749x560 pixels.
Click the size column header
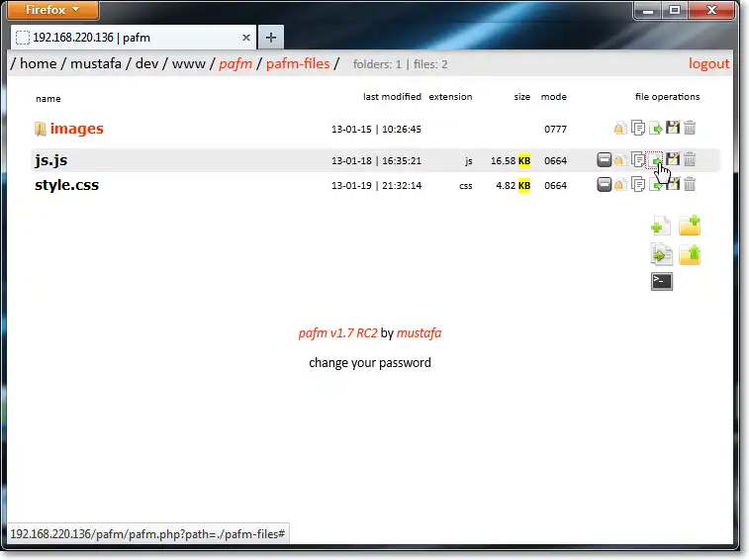(x=522, y=97)
